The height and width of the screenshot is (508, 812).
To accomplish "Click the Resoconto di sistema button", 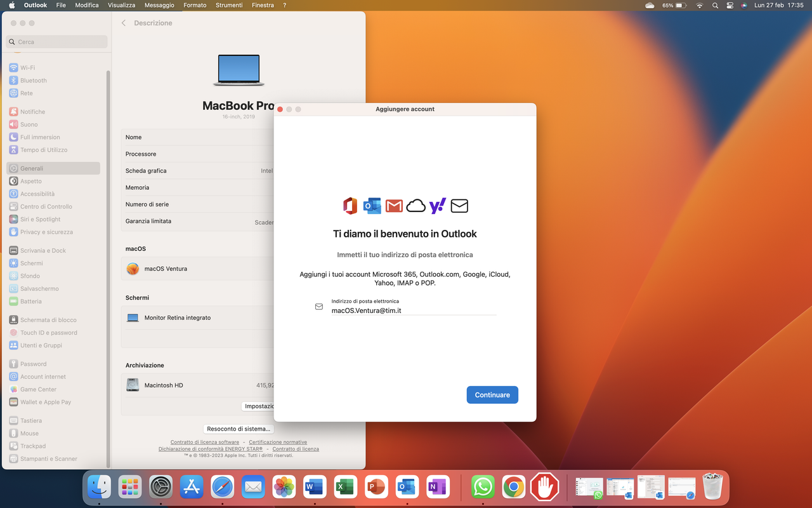I will pyautogui.click(x=239, y=429).
